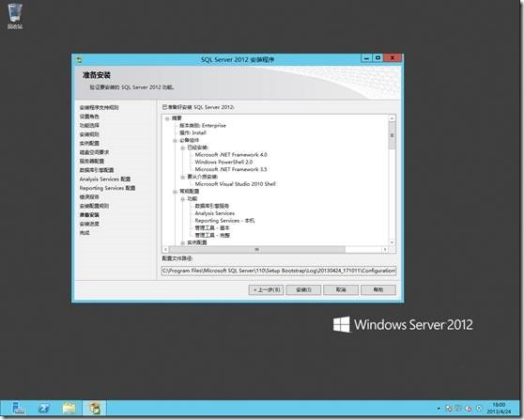Screen dimensions: 524x420
Task: Click the 磁盘空间要求 step in sidebar
Action: (94, 152)
